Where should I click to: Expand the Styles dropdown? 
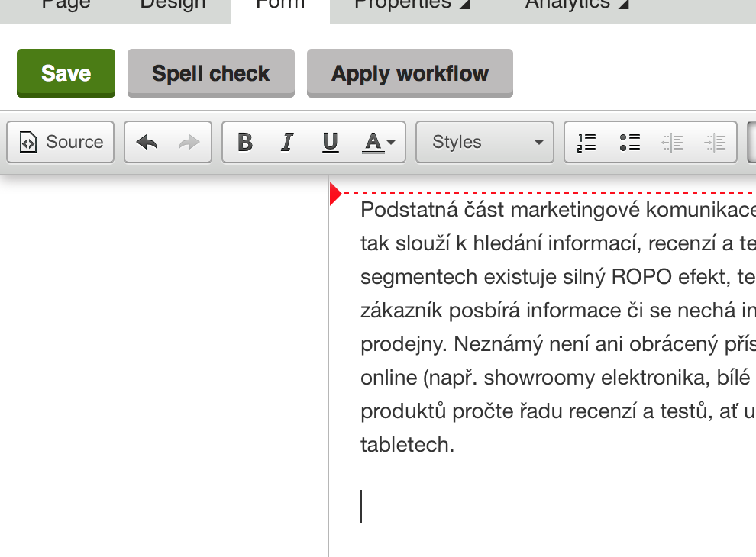click(x=485, y=142)
